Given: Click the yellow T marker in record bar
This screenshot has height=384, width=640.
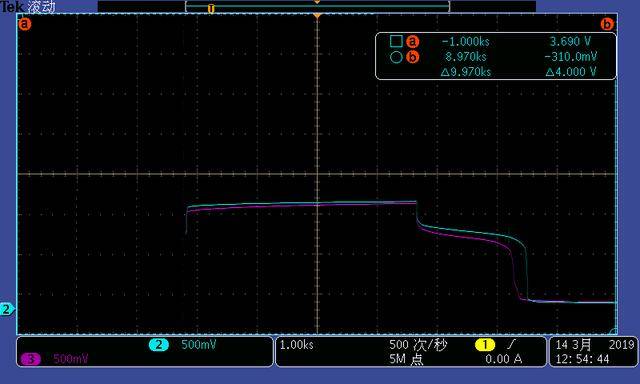Looking at the screenshot, I should (x=211, y=9).
